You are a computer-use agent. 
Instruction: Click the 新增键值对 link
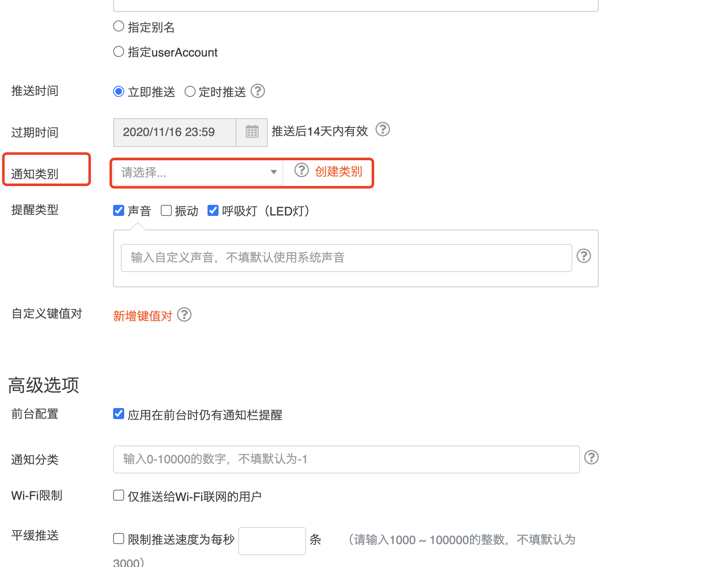click(x=142, y=315)
